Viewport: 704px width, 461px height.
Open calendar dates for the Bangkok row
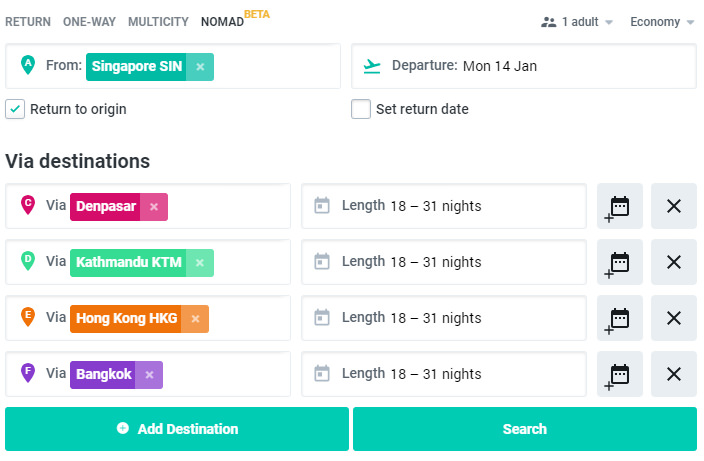(x=619, y=375)
